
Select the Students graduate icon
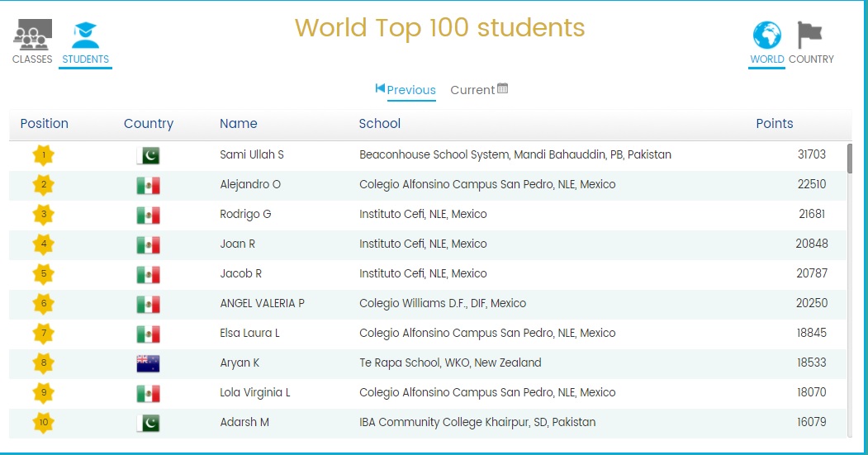85,35
